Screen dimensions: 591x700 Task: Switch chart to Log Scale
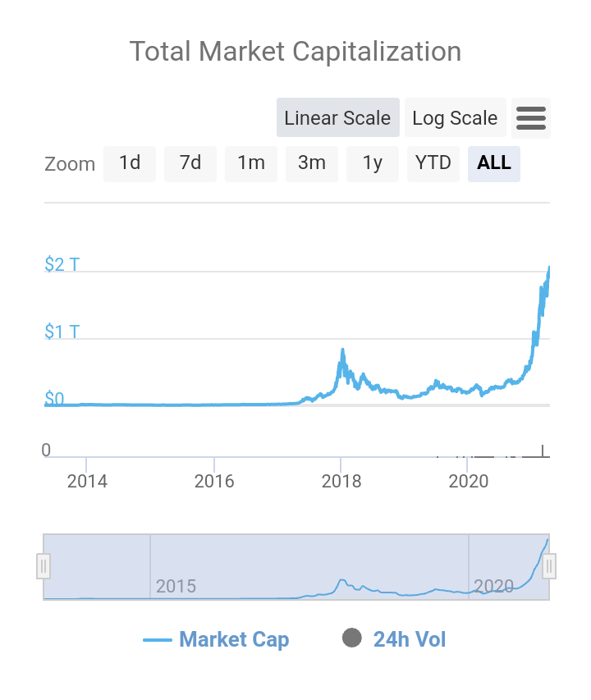point(455,117)
